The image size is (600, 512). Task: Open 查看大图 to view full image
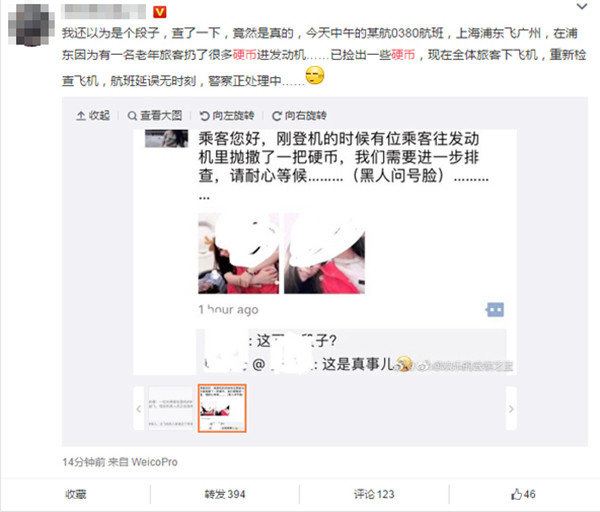click(x=155, y=116)
